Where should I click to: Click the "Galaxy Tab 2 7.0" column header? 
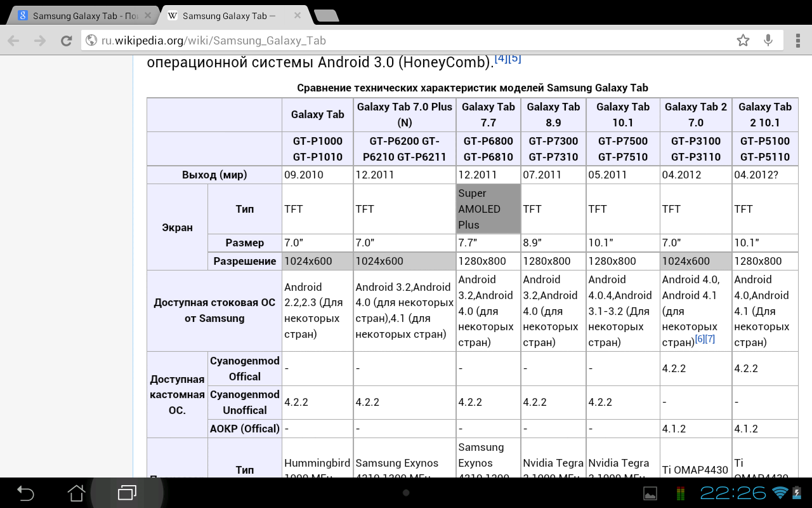[696, 115]
